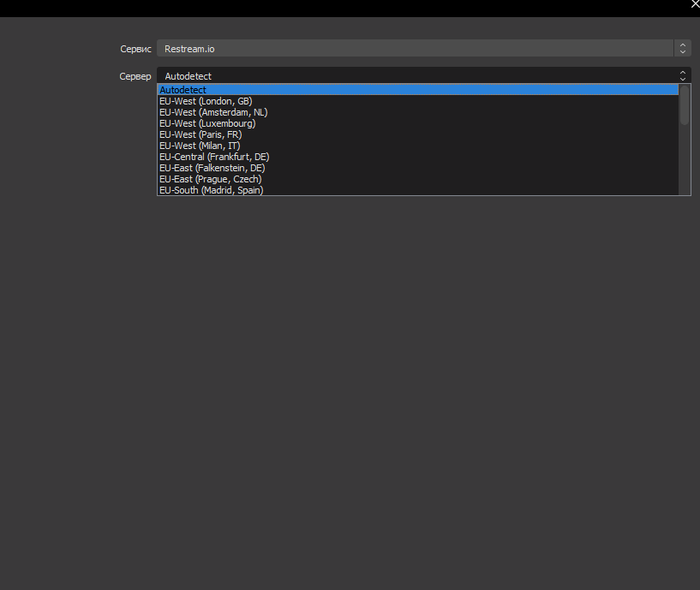This screenshot has height=590, width=700.
Task: Pick EU-South (Madrid, Spain) server
Action: 211,190
